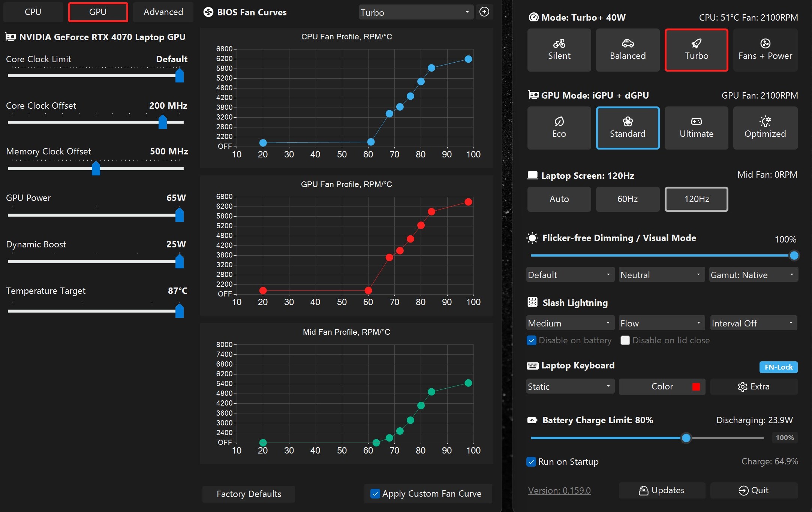Choose the Ultimate GPU mode
The height and width of the screenshot is (512, 812).
(x=696, y=128)
